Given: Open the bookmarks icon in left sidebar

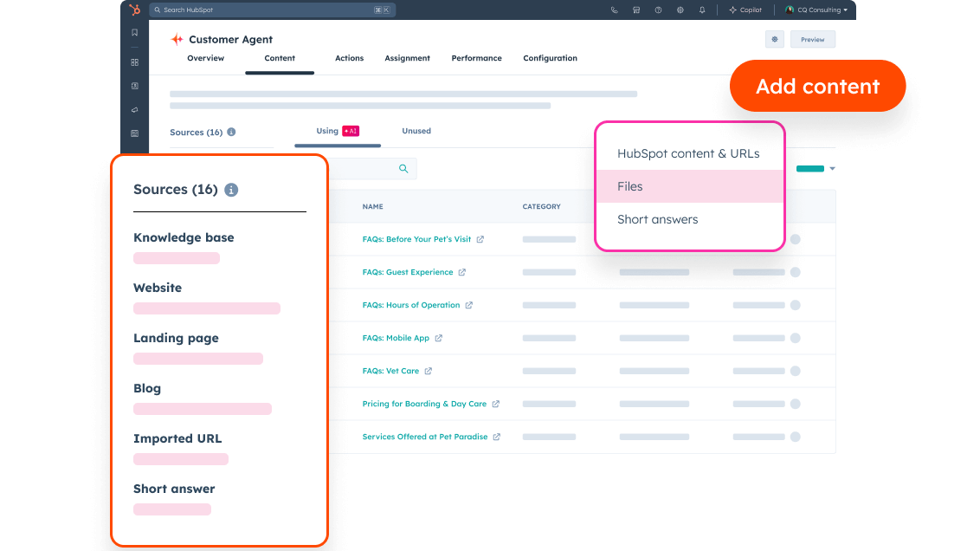Looking at the screenshot, I should tap(134, 33).
